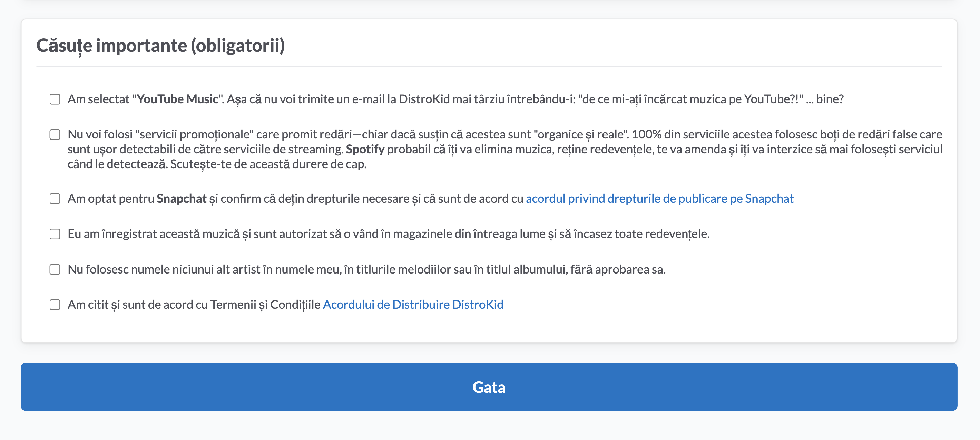The height and width of the screenshot is (440, 980).
Task: Tick the YouTube Music confirmation checkbox
Action: pyautogui.click(x=55, y=99)
